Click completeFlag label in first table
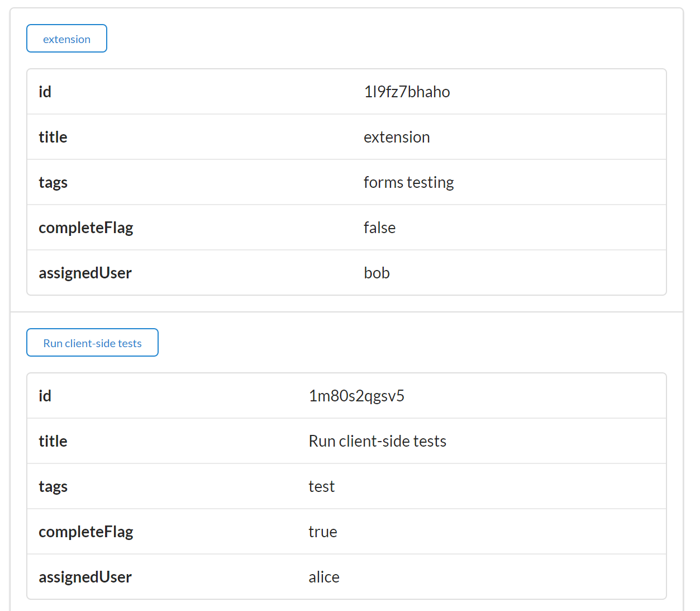 click(x=85, y=228)
